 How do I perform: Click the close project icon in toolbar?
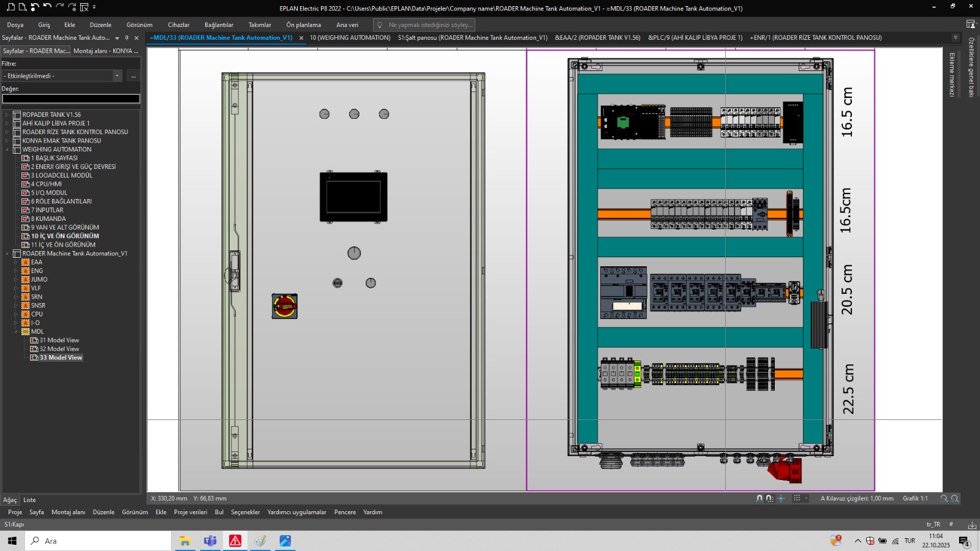pyautogui.click(x=85, y=7)
